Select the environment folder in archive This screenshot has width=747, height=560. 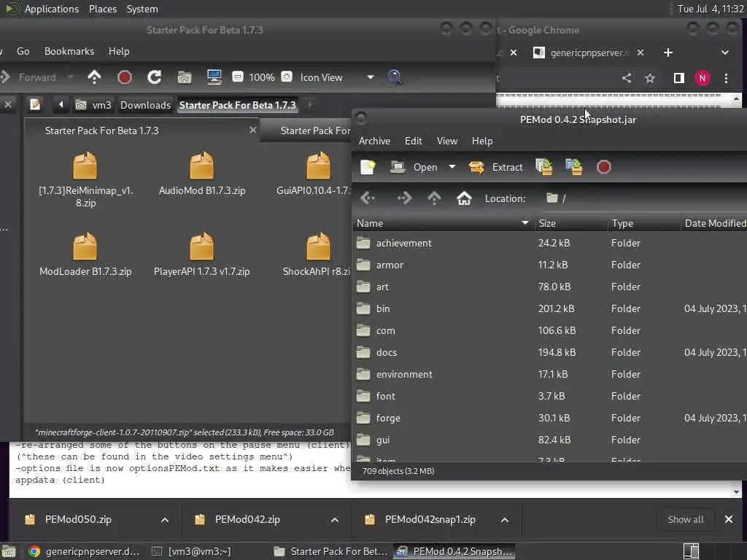point(550,374)
